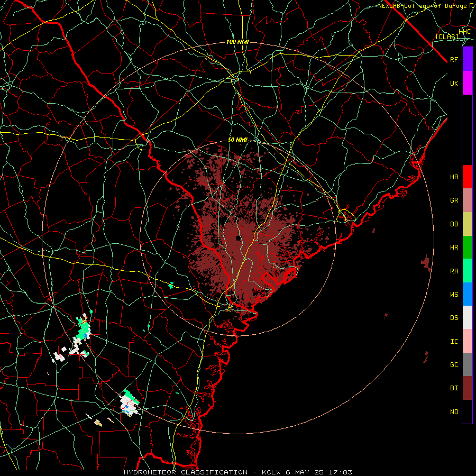Image resolution: width=476 pixels, height=476 pixels.
Task: Click the "DS" legend label
Action: coord(454,318)
